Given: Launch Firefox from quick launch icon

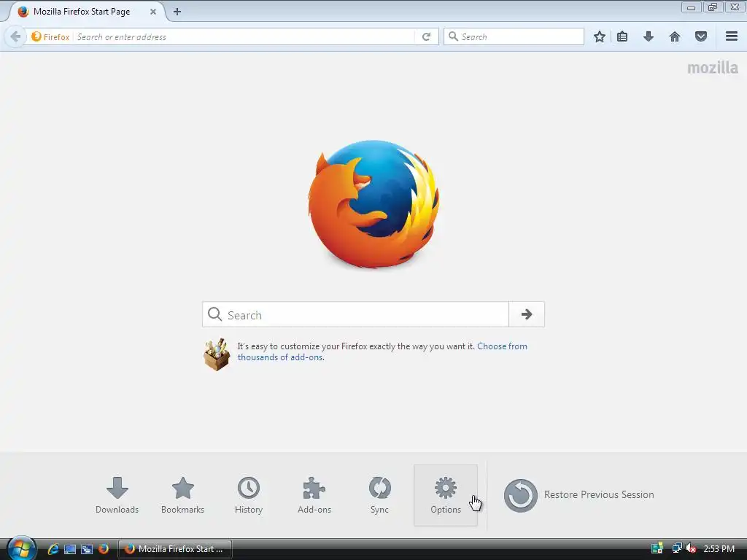Looking at the screenshot, I should point(104,549).
